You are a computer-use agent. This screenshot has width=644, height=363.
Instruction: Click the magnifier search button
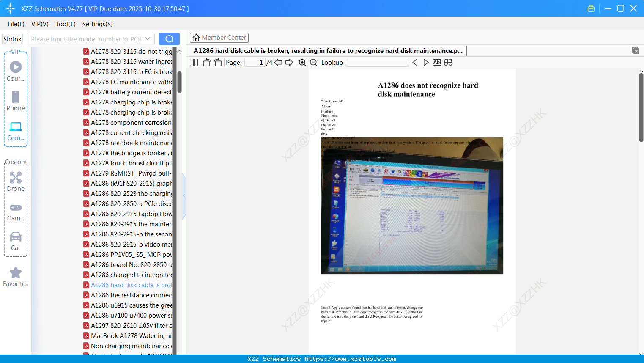[169, 39]
